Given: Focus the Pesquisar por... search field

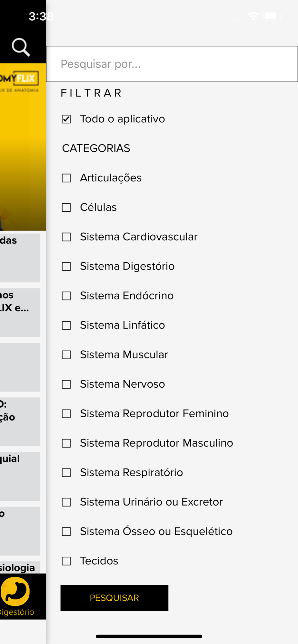Looking at the screenshot, I should [x=172, y=64].
